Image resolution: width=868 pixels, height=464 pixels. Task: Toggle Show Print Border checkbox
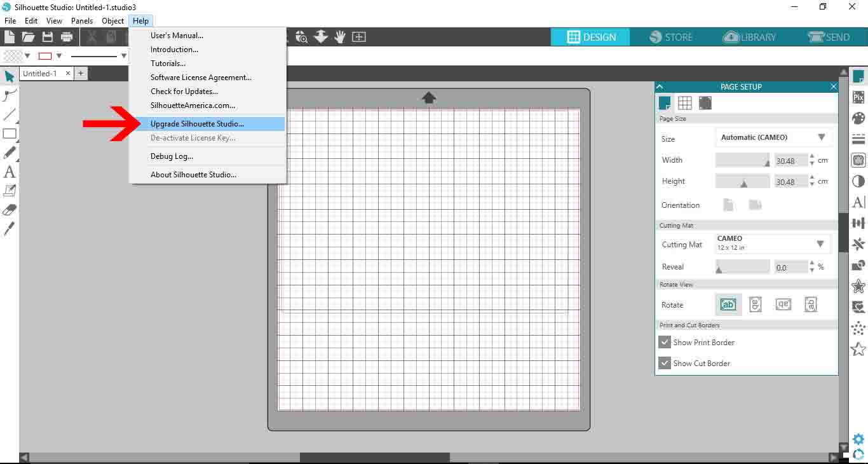[x=665, y=342]
